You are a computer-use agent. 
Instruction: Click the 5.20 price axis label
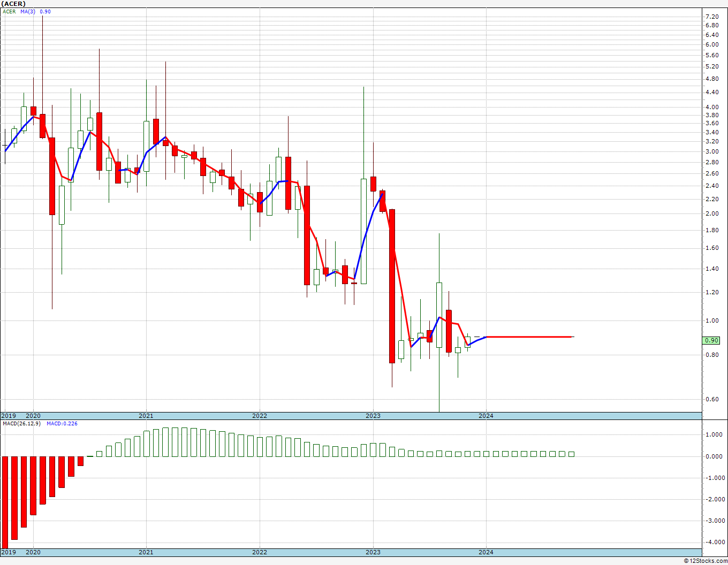pyautogui.click(x=712, y=66)
